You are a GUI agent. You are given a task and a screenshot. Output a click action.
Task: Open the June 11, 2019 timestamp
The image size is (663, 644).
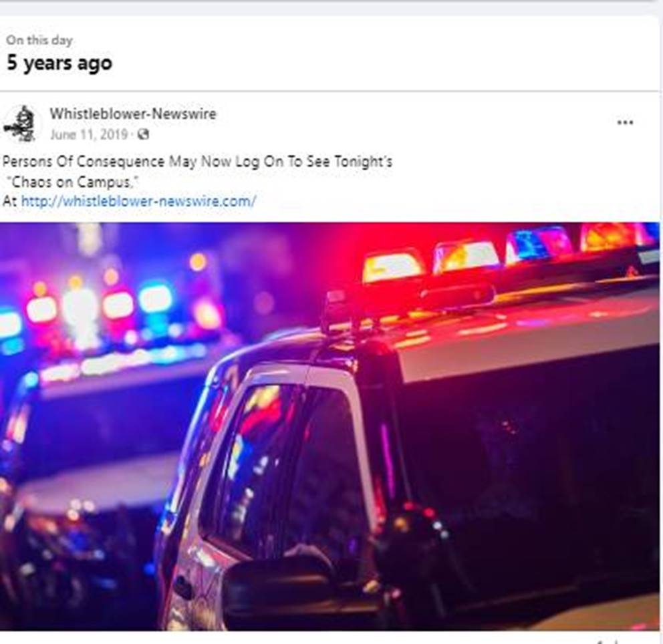tap(89, 134)
